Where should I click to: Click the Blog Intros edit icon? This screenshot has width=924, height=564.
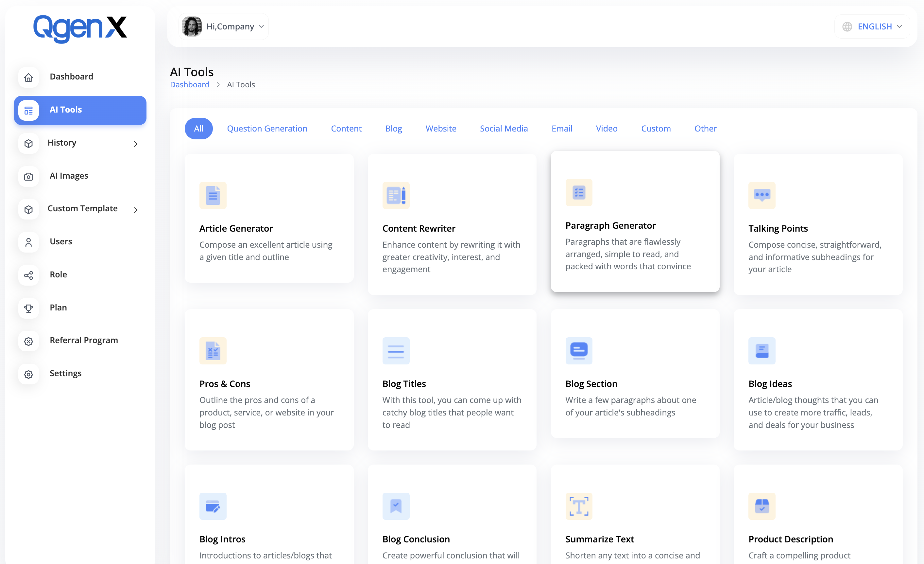pos(213,506)
